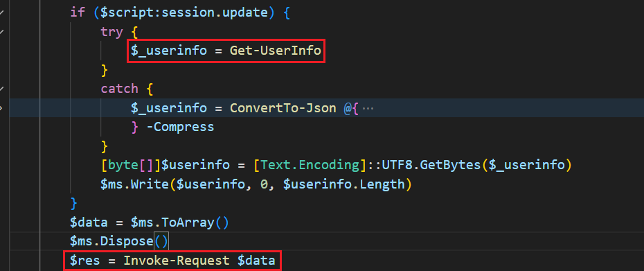
Task: Click the try keyword
Action: coord(111,32)
